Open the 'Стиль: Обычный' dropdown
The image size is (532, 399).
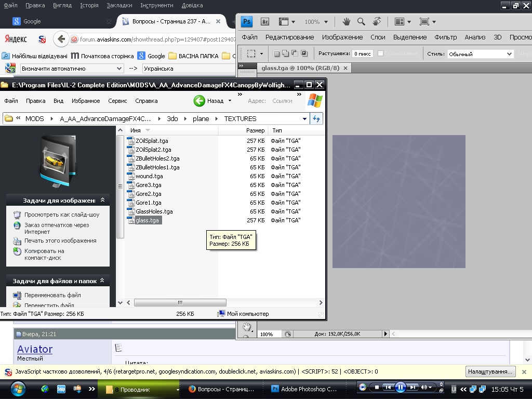(480, 54)
